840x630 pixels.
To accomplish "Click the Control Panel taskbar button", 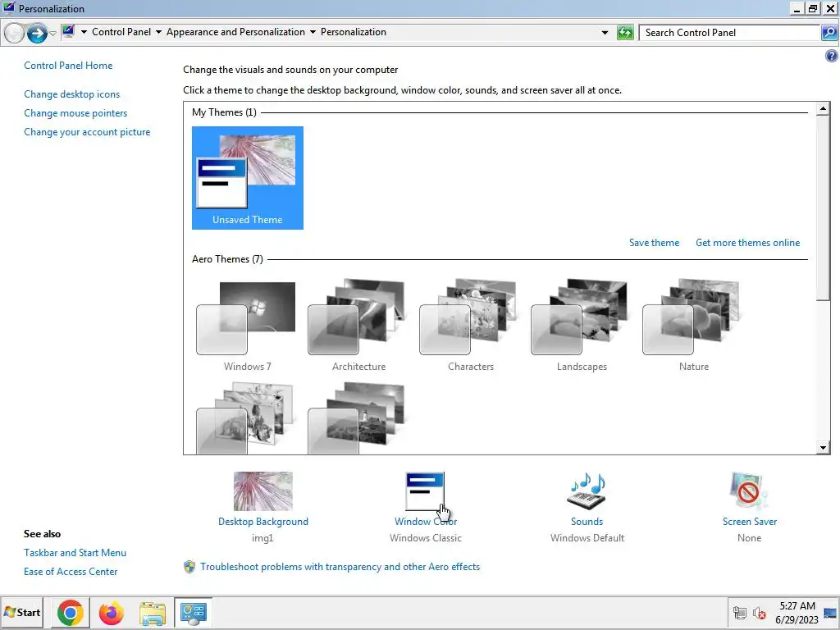I will point(194,613).
